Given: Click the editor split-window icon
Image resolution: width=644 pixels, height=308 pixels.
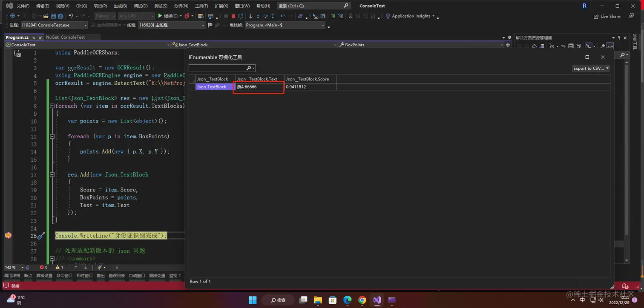Looking at the screenshot, I should (508, 45).
